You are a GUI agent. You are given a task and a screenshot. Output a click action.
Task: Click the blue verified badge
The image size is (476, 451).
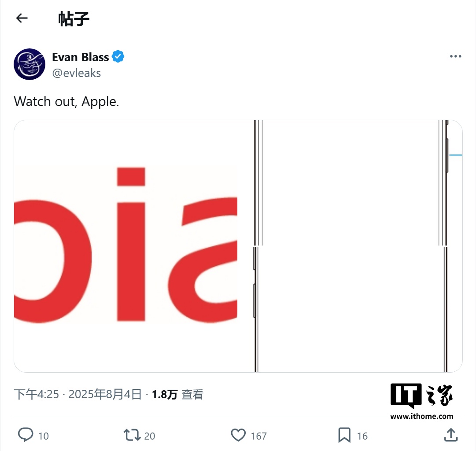click(118, 57)
